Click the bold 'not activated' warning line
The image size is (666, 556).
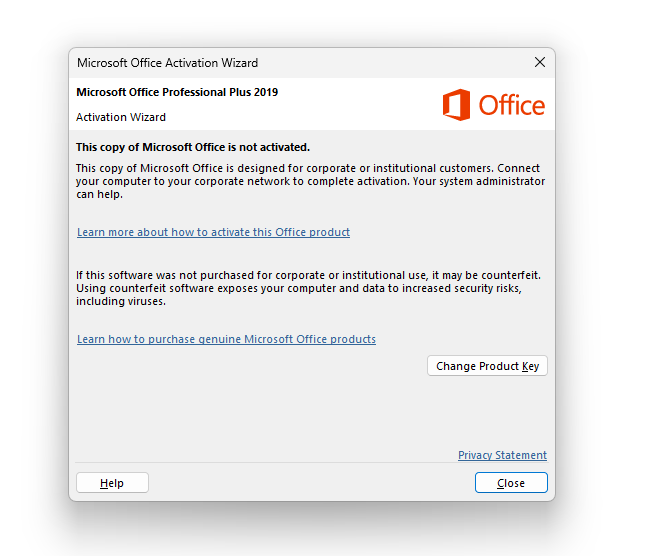pyautogui.click(x=193, y=147)
